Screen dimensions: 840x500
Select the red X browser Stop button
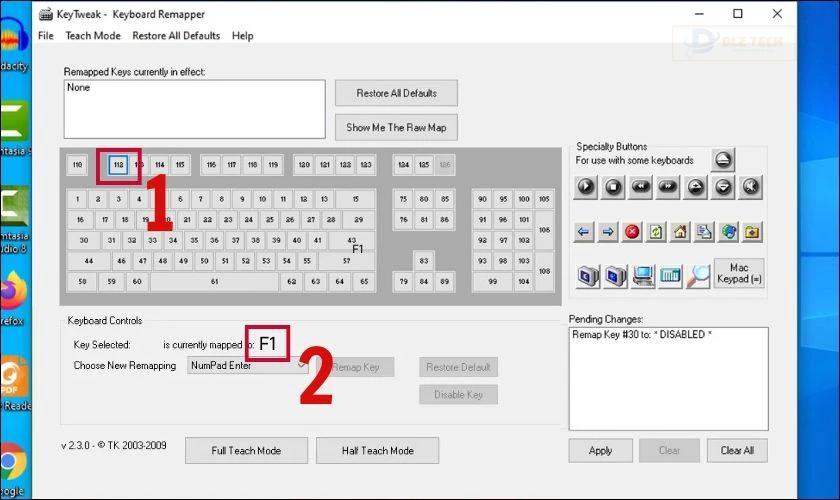(x=632, y=232)
